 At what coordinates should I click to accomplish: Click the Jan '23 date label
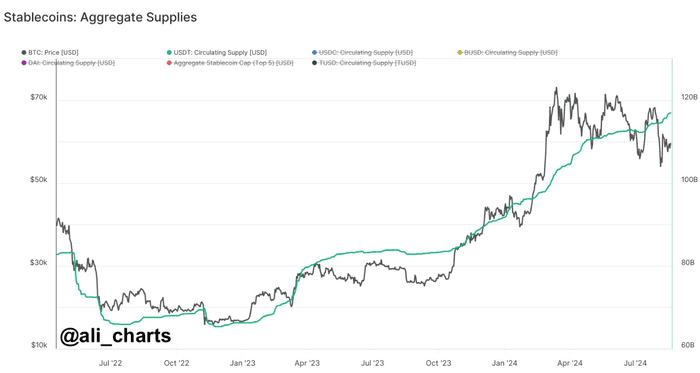coord(242,363)
